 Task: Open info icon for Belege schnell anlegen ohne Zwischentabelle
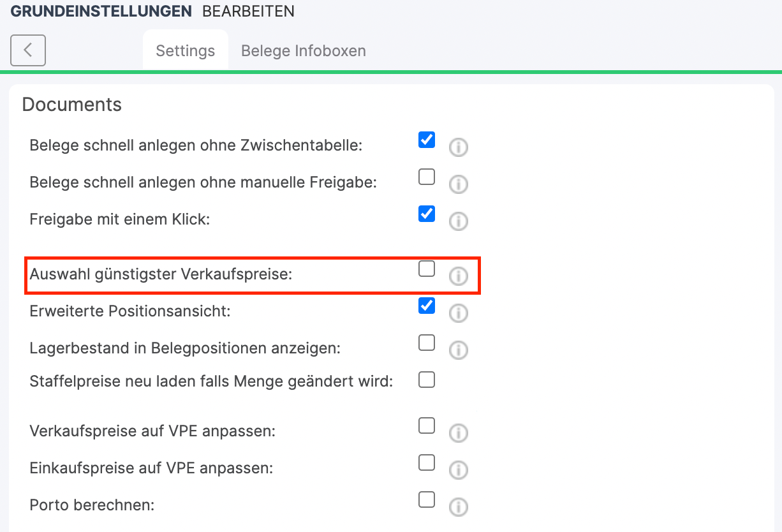[458, 147]
